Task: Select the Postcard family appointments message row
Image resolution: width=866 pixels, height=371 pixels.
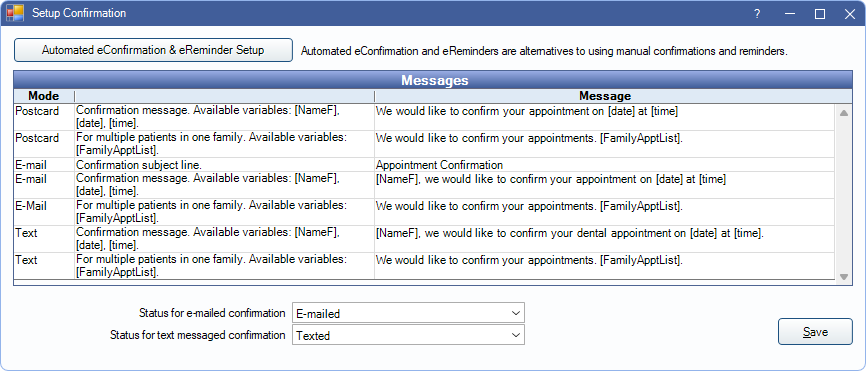Action: [424, 144]
